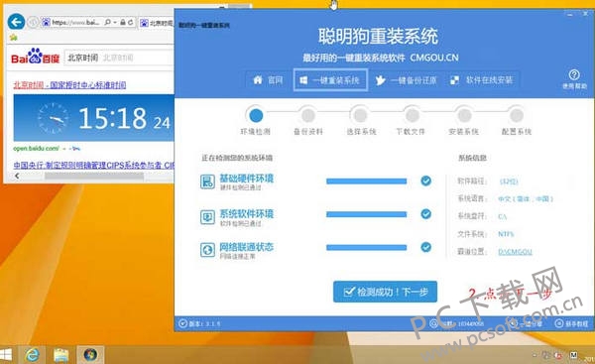The image size is (595, 364).
Task: Open the 北京时间 国家授时中心标准时间 link
Action: (x=69, y=85)
